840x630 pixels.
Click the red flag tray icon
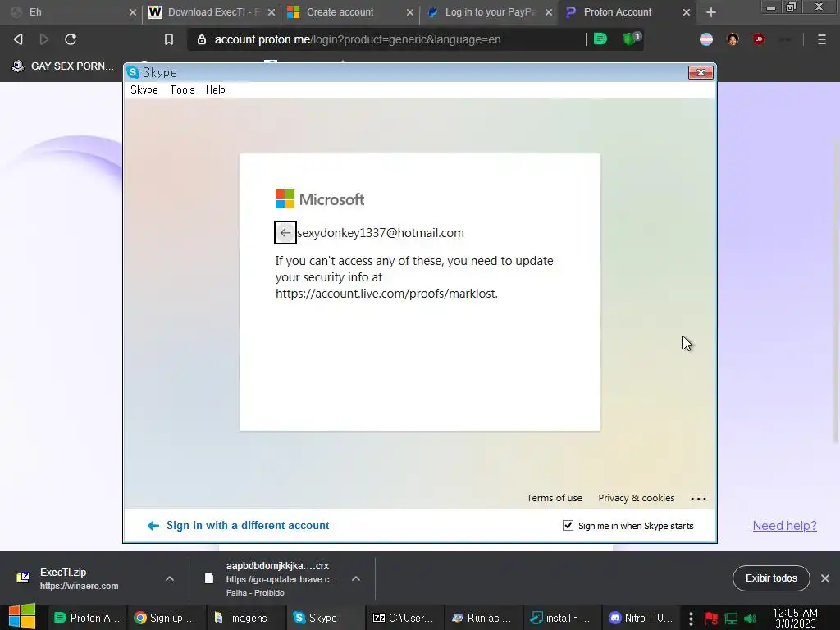tap(711, 619)
